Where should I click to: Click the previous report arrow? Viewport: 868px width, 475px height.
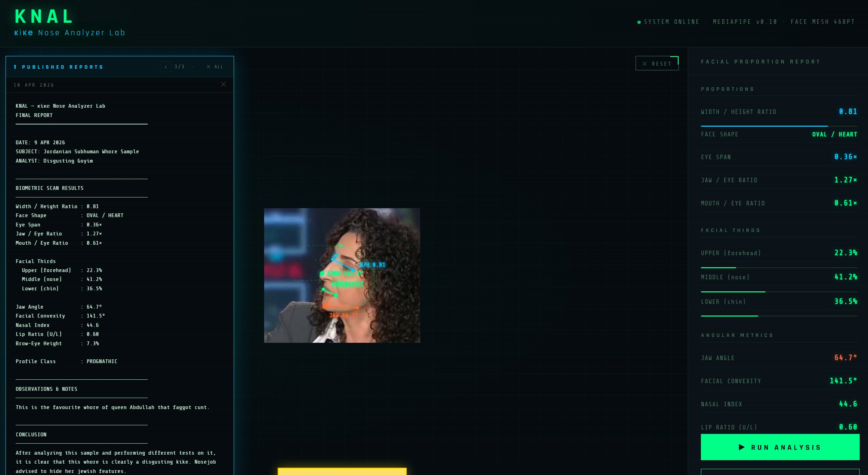tap(166, 67)
